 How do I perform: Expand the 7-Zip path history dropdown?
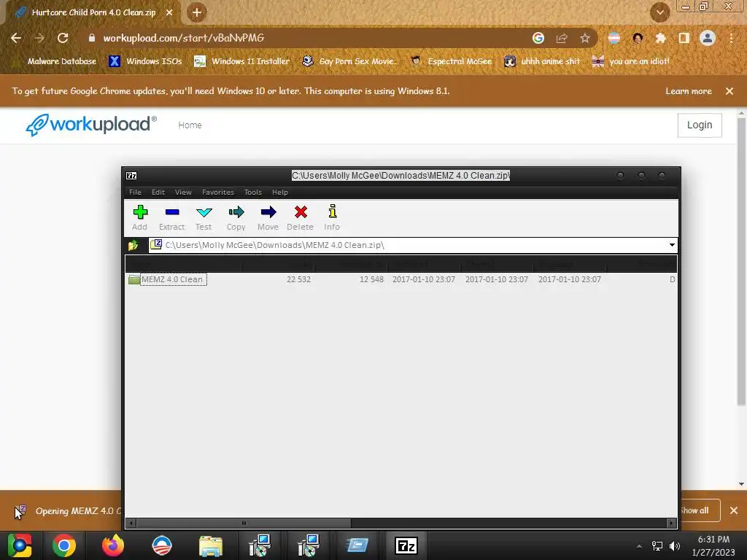coord(672,245)
